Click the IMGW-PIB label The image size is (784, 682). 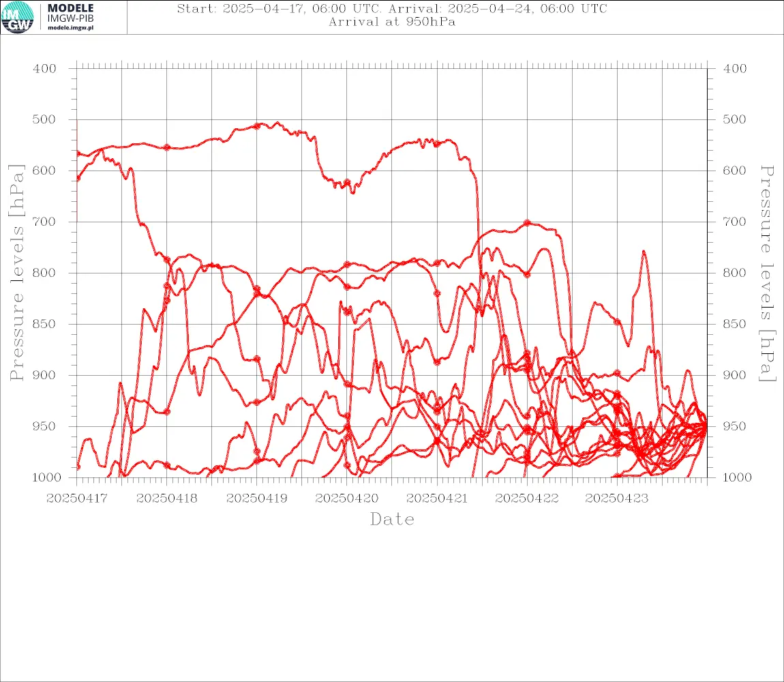(x=70, y=18)
